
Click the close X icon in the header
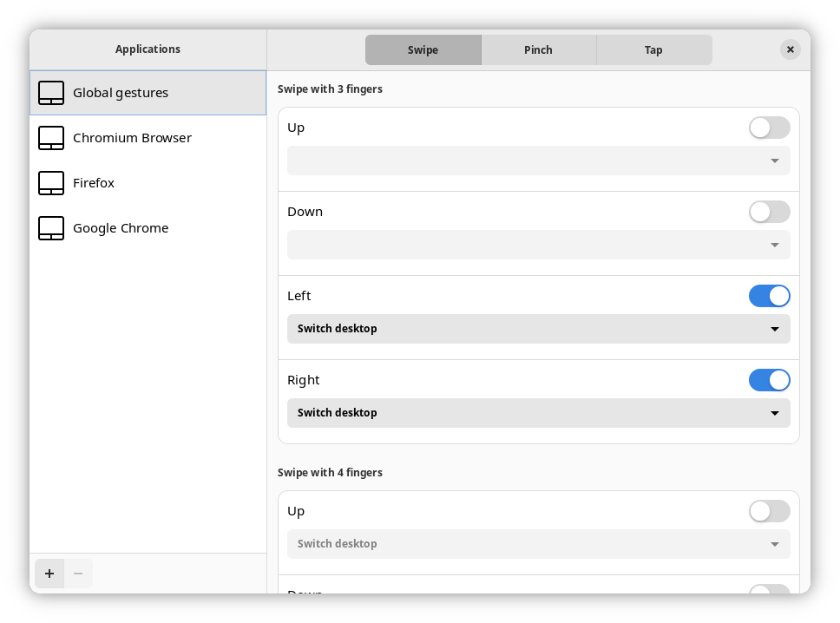pyautogui.click(x=790, y=49)
